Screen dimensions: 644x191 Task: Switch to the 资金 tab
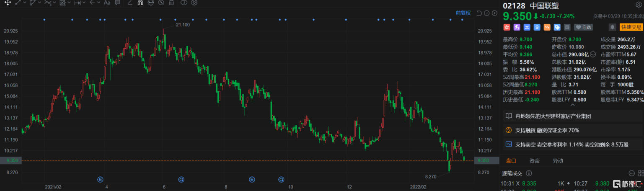534,161
